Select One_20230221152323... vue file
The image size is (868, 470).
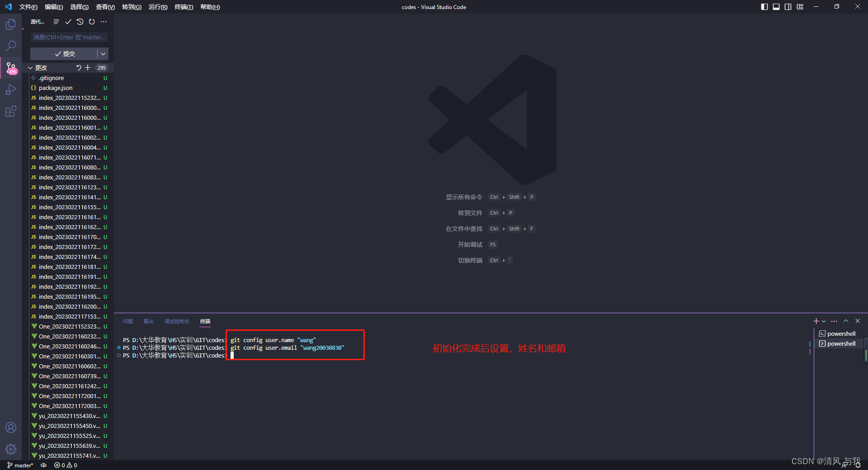[68, 326]
